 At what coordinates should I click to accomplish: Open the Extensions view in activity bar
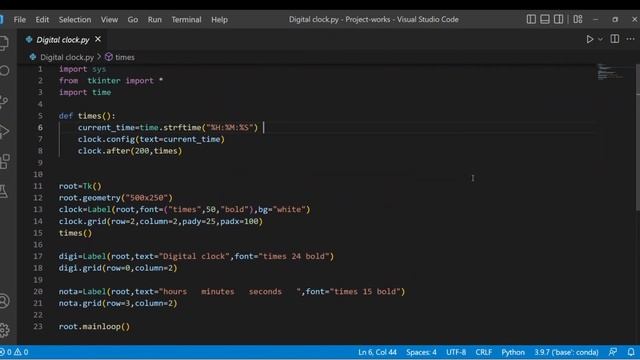coord(4,162)
